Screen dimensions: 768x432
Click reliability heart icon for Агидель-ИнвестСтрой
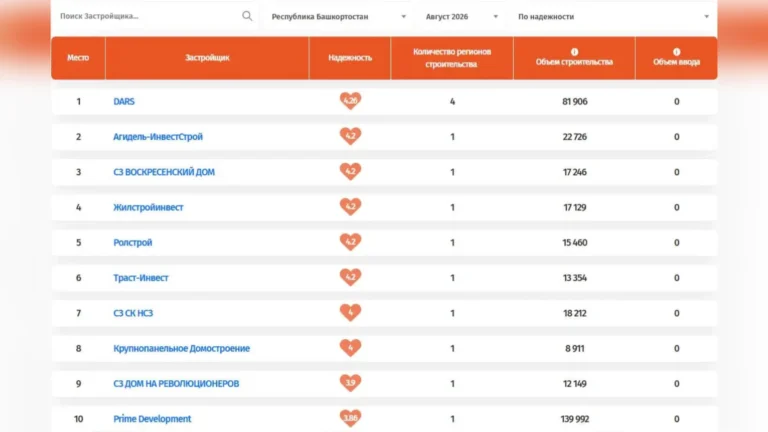coord(350,136)
